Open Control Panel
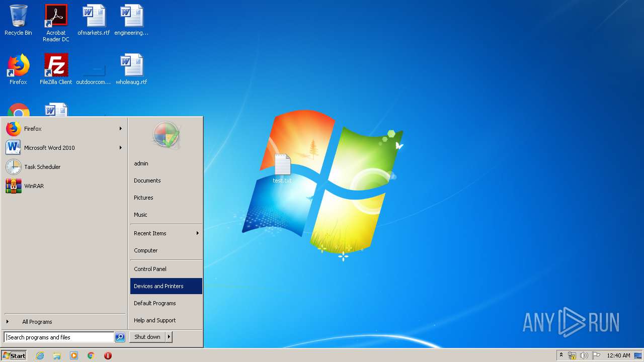644x362 pixels. coord(166,269)
